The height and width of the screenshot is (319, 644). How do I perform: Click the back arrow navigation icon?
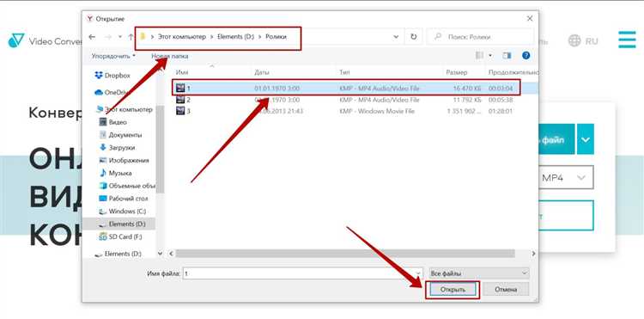coord(92,37)
